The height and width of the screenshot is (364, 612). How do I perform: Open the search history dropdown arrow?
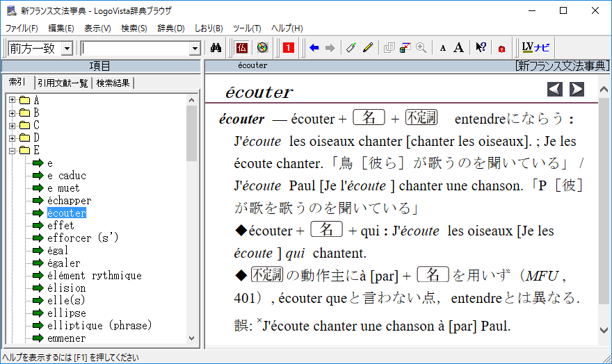point(195,49)
